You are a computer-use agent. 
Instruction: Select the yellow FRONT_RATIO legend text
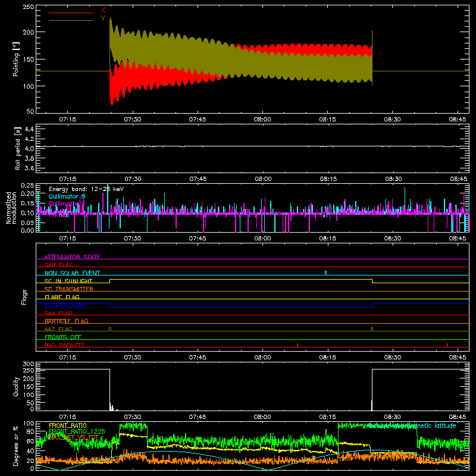coord(68,425)
